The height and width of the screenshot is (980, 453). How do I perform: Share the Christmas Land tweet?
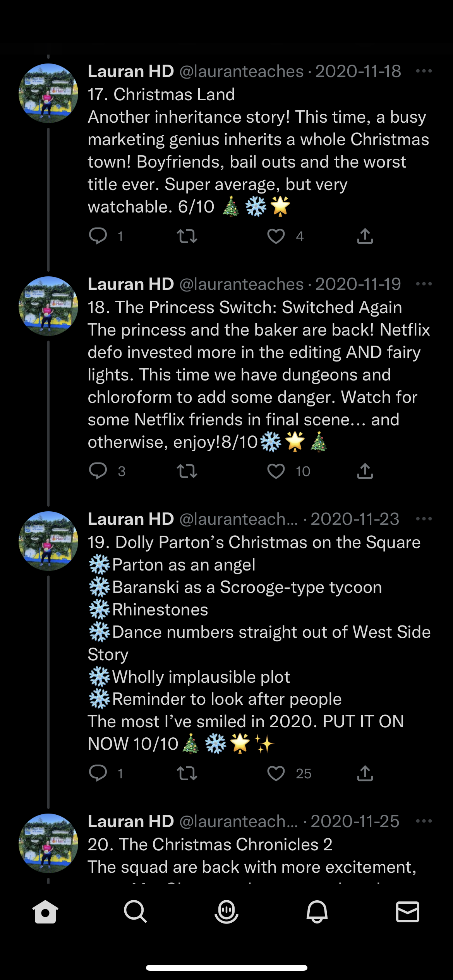pos(365,236)
